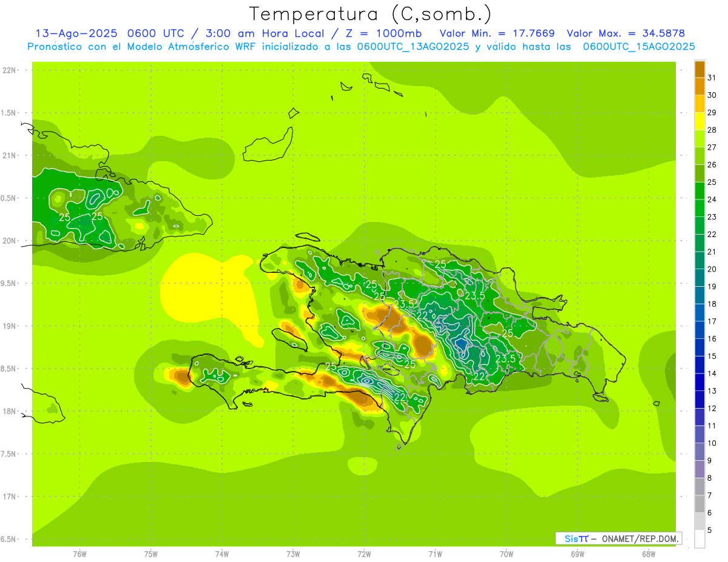Click the 'ONAMET/REP.DOM.' credit label
Viewport: 728px width, 562px height.
[641, 538]
